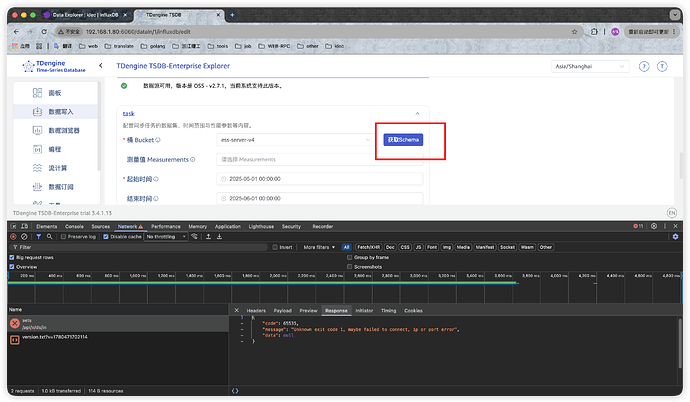
Task: Open network conditions wifi icon
Action: [194, 237]
